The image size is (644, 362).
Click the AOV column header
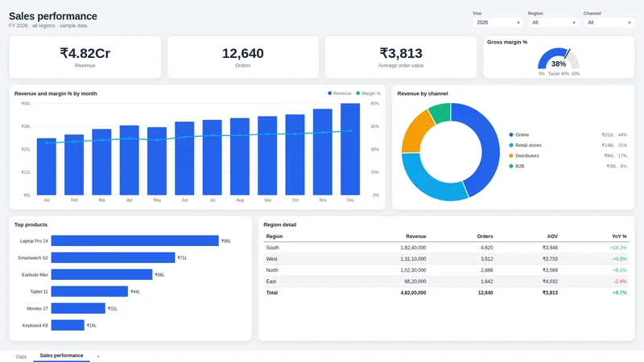tap(552, 237)
